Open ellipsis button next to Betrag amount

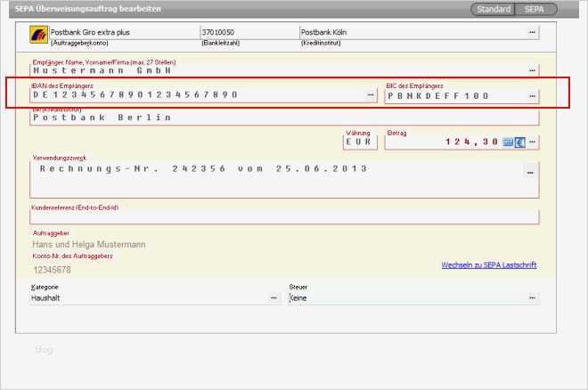[532, 142]
